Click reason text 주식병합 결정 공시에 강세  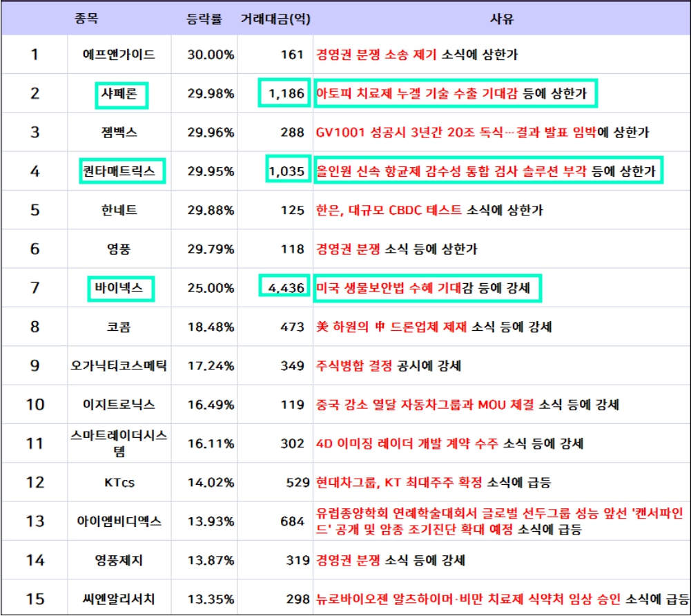tap(389, 365)
